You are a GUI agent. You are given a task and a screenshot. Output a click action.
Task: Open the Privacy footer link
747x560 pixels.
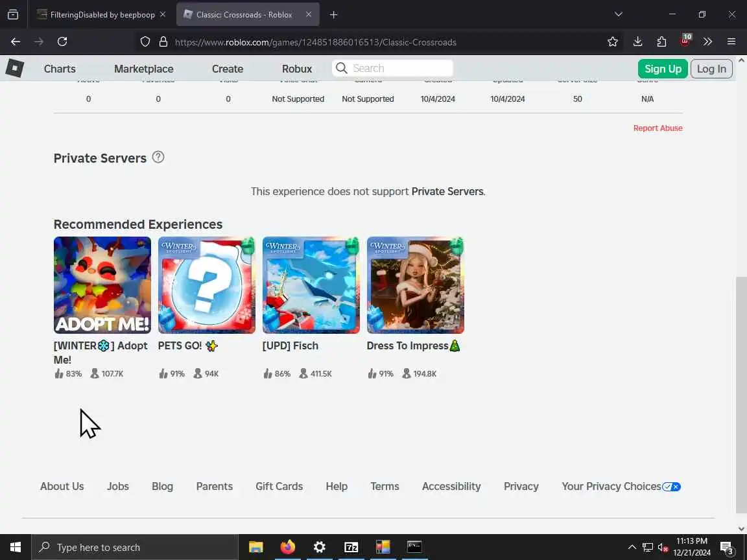[x=521, y=486]
